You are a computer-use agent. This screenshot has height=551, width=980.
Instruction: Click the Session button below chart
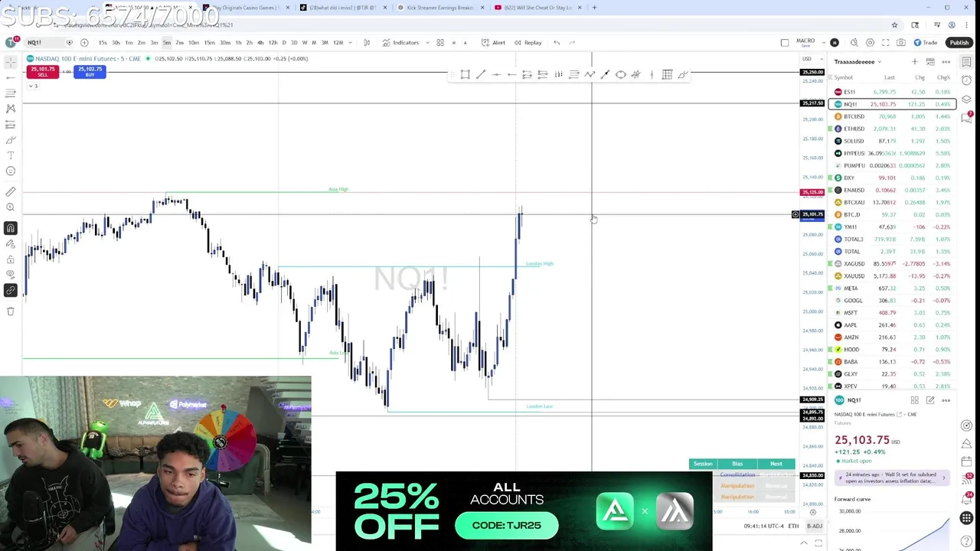(x=702, y=464)
